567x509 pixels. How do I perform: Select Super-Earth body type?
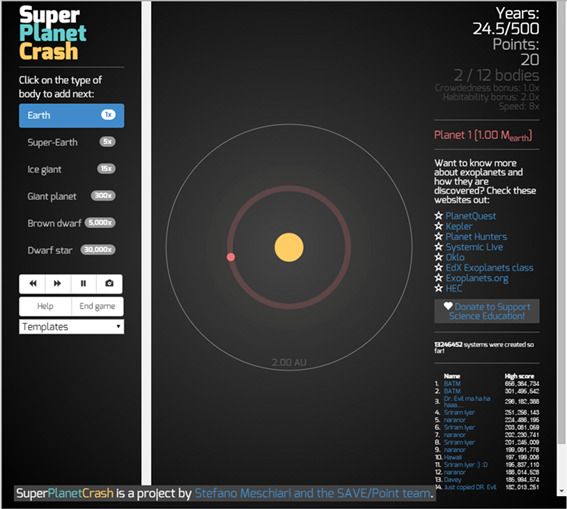(72, 142)
